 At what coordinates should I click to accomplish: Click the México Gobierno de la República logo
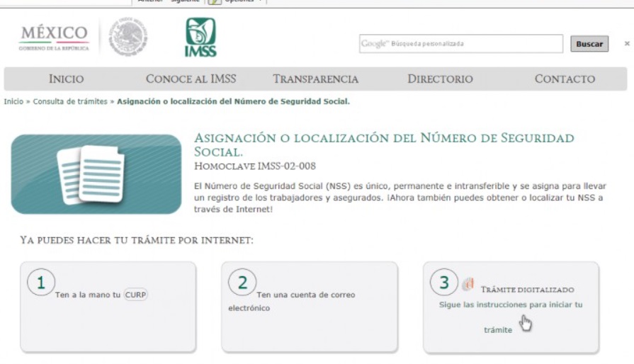55,38
